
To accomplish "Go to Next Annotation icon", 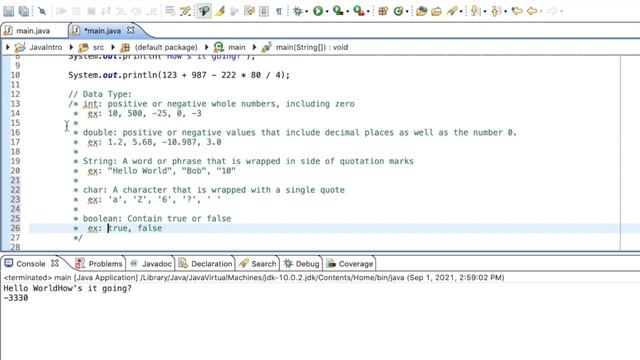I will [x=475, y=11].
